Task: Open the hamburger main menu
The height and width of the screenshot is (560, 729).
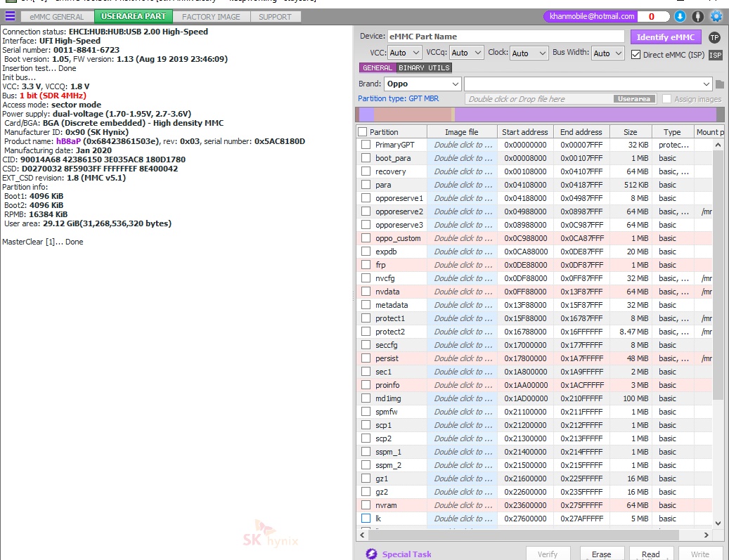Action: click(10, 16)
